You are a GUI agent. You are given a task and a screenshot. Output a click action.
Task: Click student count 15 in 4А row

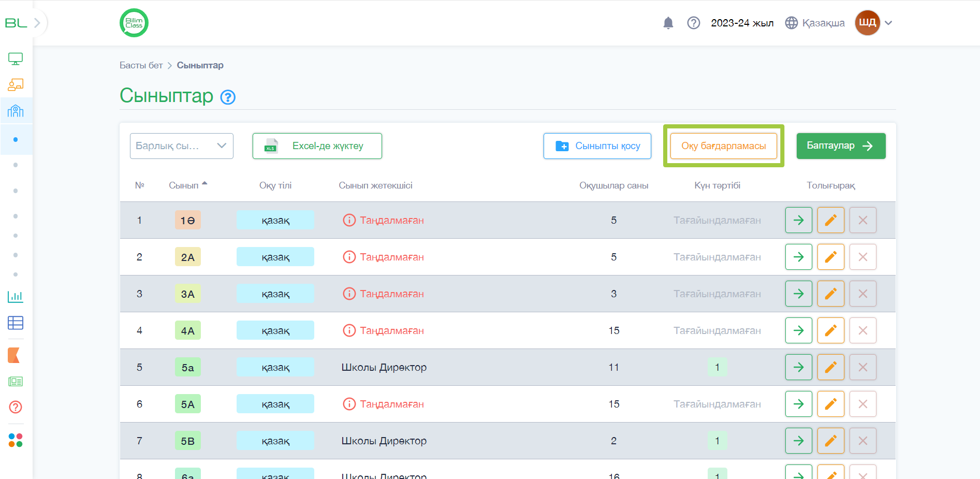click(614, 330)
